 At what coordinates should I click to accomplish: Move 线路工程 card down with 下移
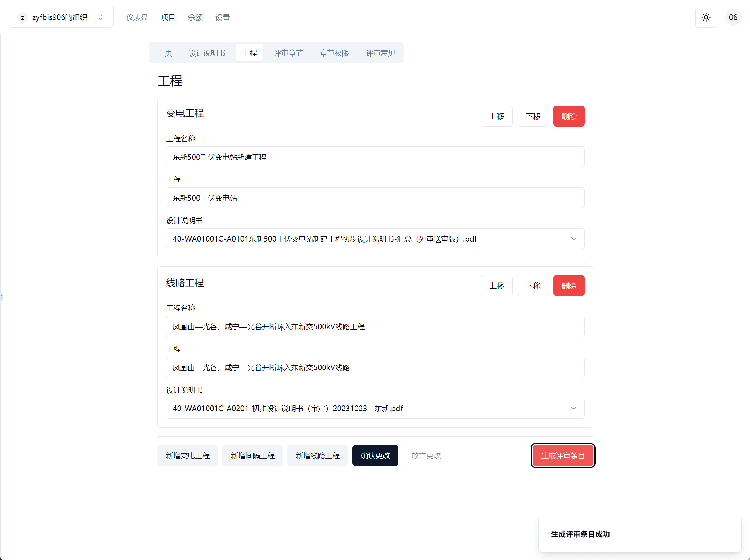click(x=533, y=286)
